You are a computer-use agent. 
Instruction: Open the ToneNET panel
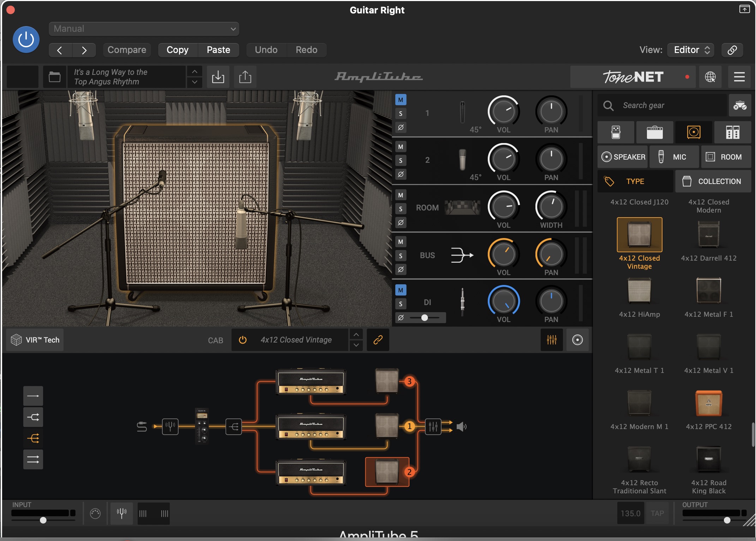[x=633, y=77]
